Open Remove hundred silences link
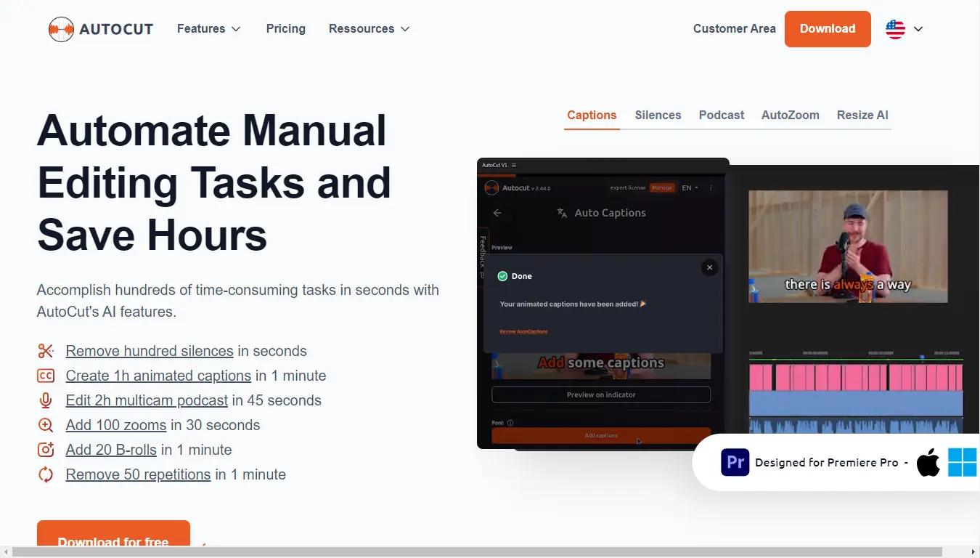Image resolution: width=980 pixels, height=558 pixels. pos(150,351)
